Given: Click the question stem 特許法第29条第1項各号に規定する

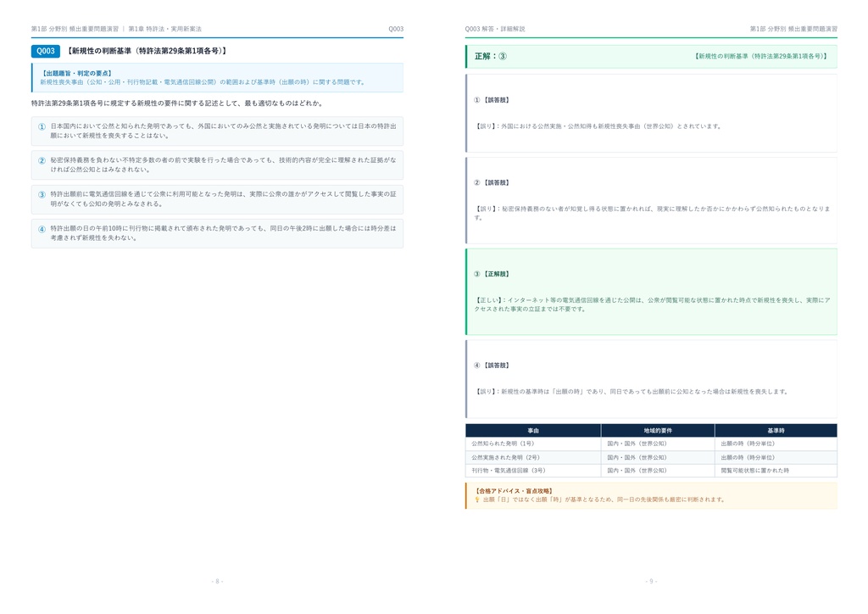Looking at the screenshot, I should 178,103.
